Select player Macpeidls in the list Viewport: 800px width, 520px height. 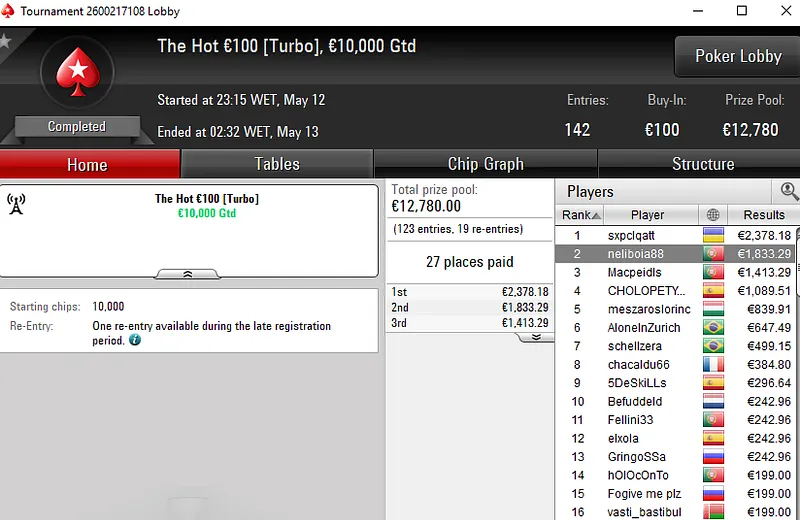click(634, 272)
